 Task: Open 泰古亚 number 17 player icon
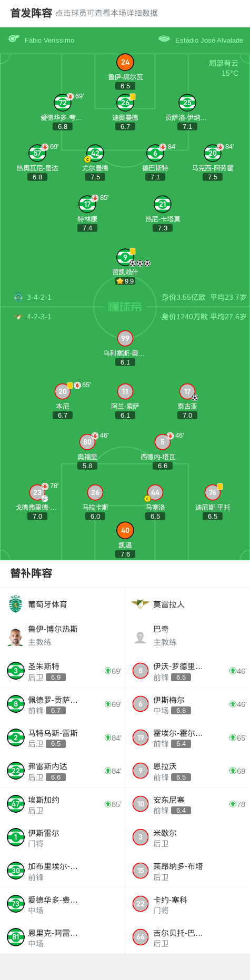(187, 391)
